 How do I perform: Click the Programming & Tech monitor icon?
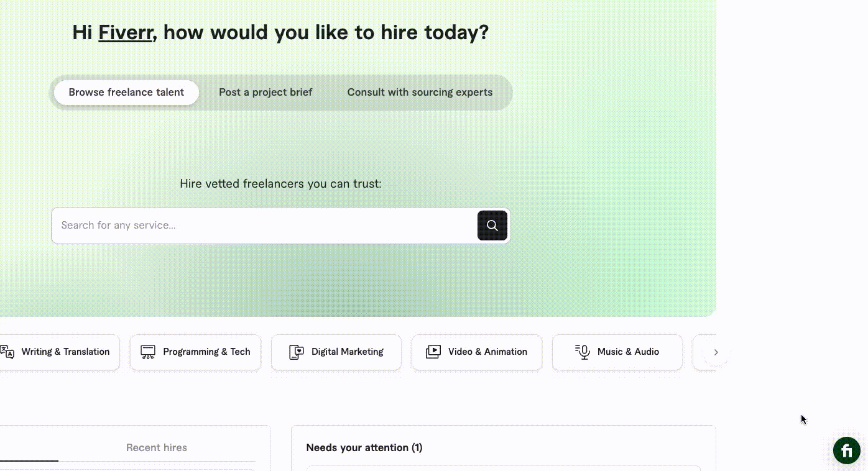(148, 352)
